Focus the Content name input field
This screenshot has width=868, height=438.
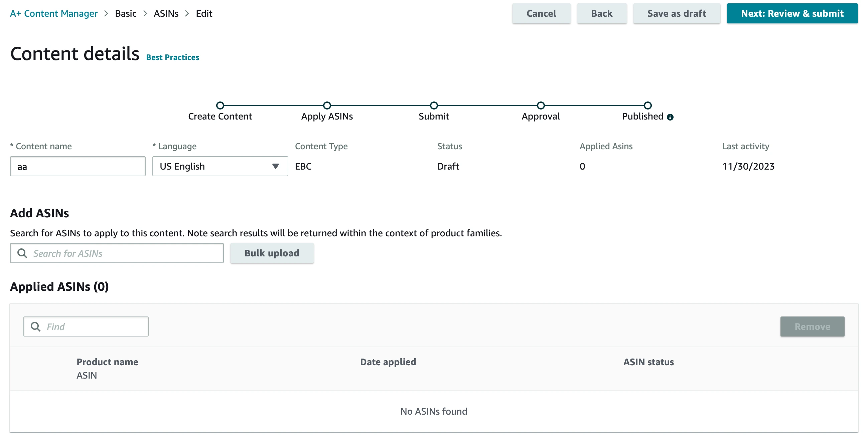(x=78, y=166)
